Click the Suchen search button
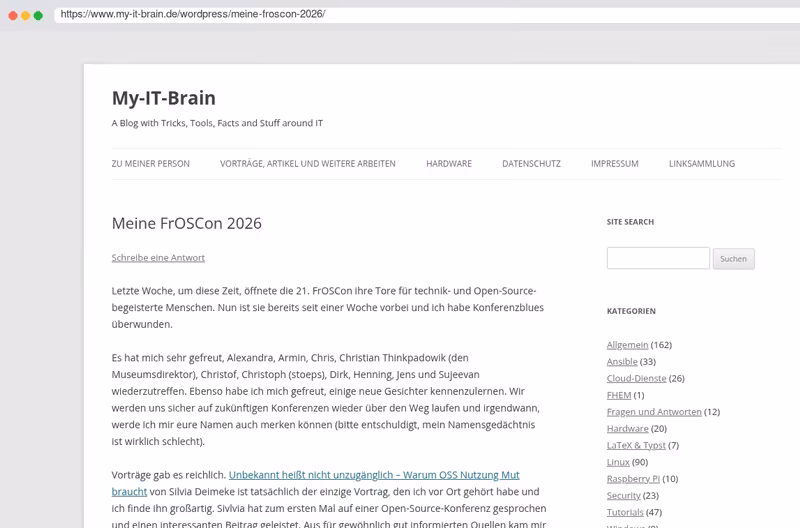Screen dimensions: 800x528 pos(733,259)
